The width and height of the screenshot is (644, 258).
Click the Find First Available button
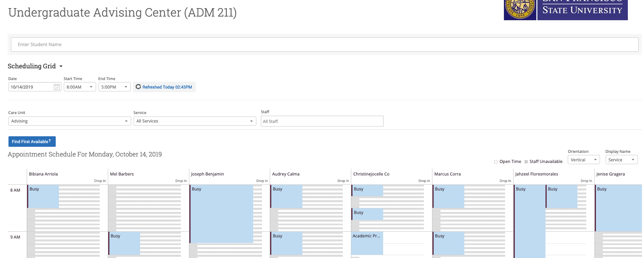pos(32,142)
